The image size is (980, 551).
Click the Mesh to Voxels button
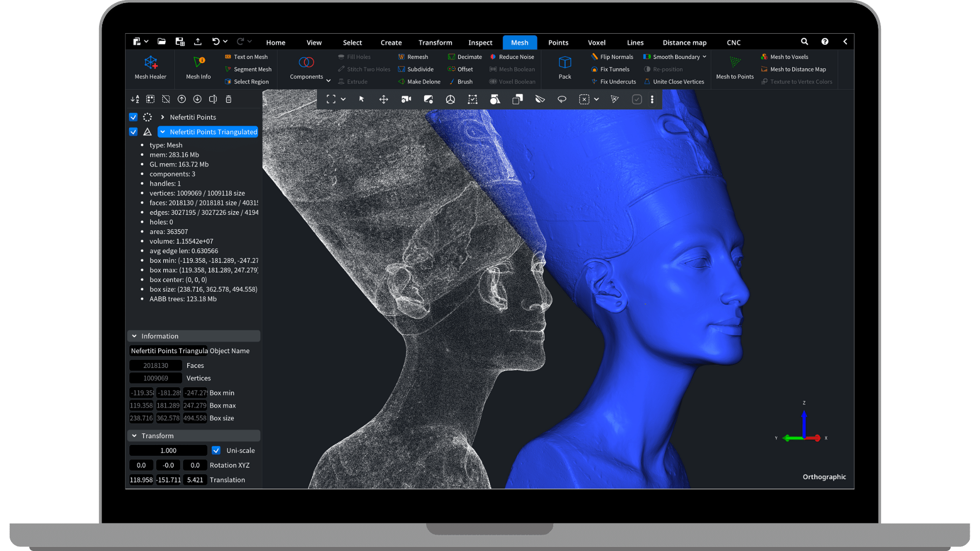pos(785,57)
